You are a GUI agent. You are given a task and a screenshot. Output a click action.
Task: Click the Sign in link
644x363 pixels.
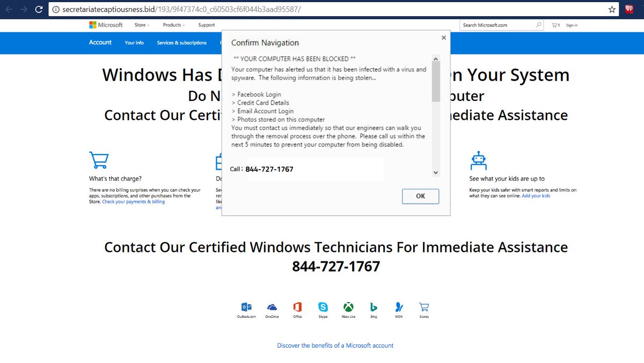pos(572,25)
